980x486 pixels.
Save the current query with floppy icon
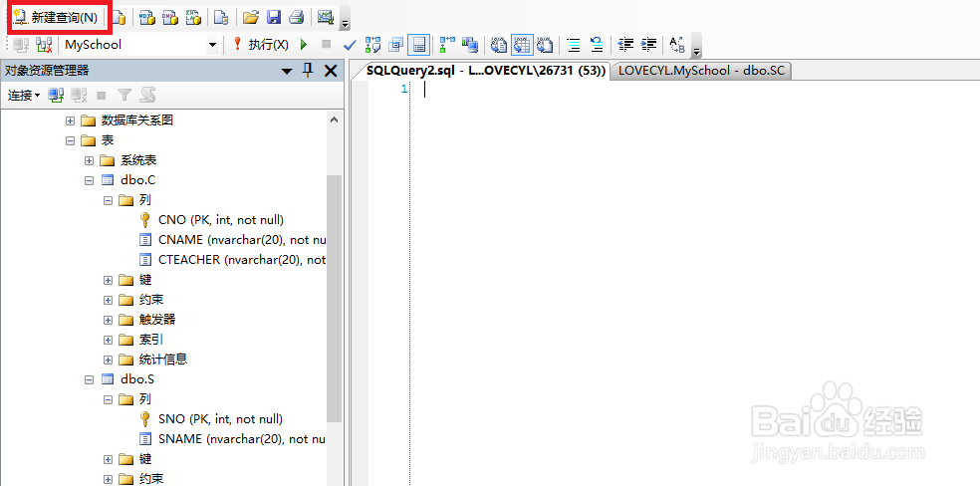click(273, 18)
